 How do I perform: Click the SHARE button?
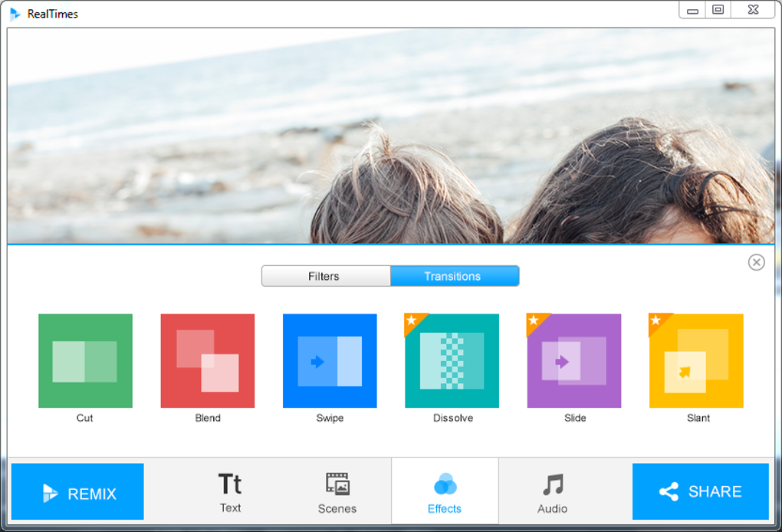(x=700, y=491)
